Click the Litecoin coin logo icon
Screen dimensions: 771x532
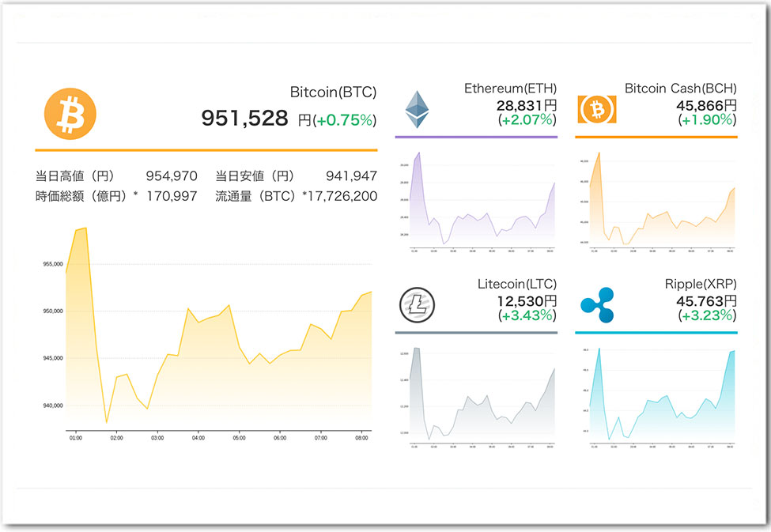coord(417,305)
